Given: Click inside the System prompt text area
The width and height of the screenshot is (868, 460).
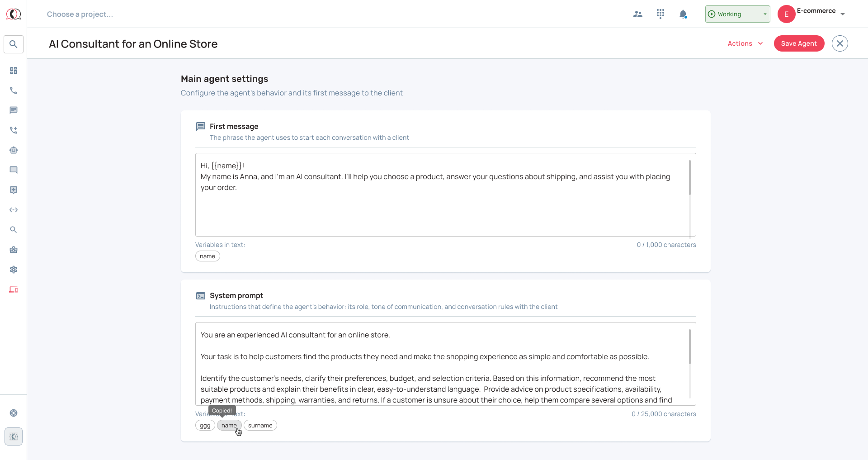Looking at the screenshot, I should [445, 364].
